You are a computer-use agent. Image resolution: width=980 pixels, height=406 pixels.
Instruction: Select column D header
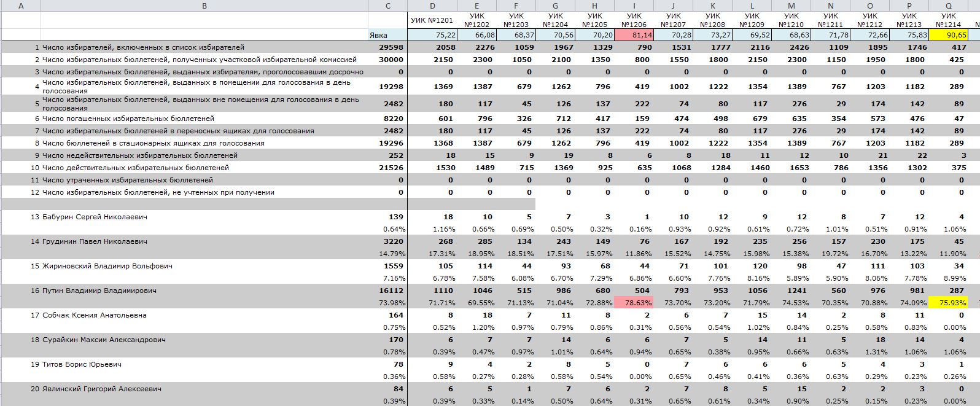(x=432, y=6)
